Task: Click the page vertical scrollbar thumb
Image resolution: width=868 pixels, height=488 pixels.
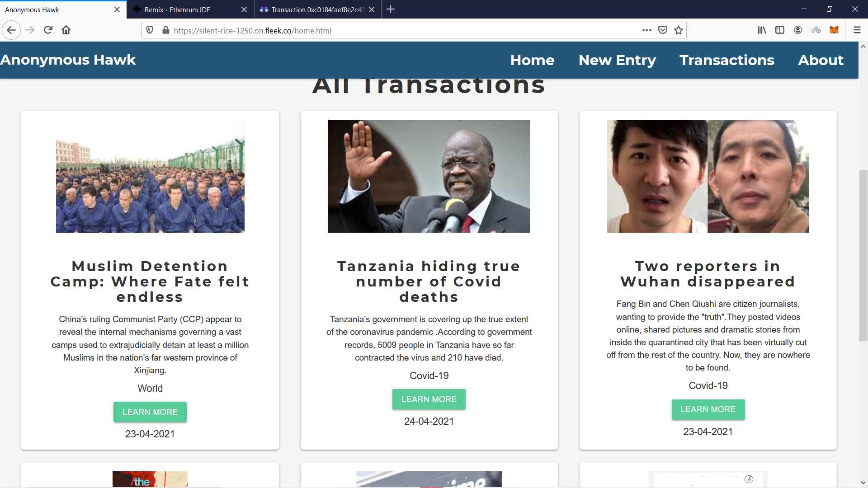Action: click(x=863, y=255)
